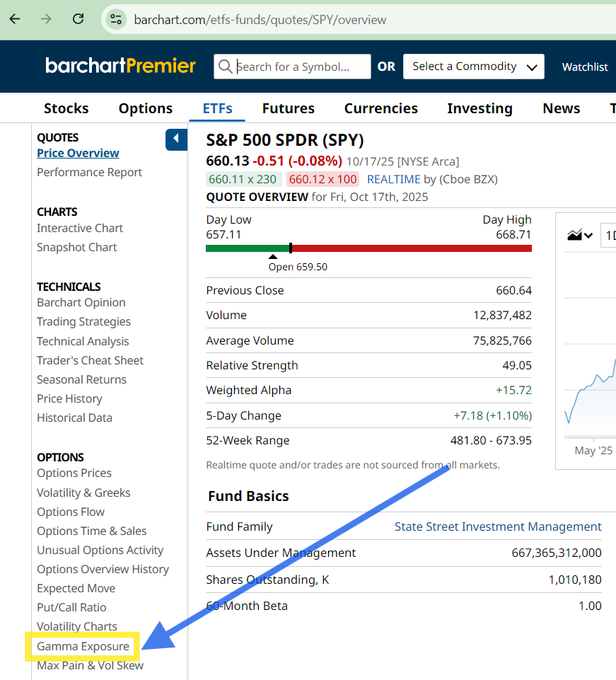Click the browser forward arrow
616x680 pixels.
tap(47, 19)
